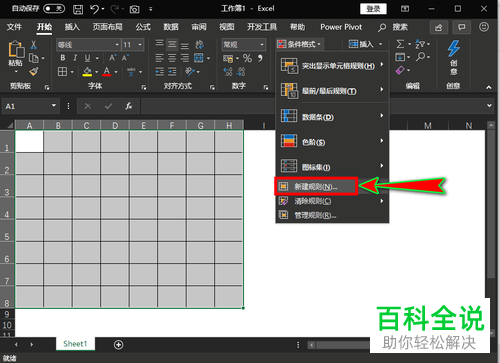Click the camera screenshot icon
The width and height of the screenshot is (500, 363).
pyautogui.click(x=134, y=9)
